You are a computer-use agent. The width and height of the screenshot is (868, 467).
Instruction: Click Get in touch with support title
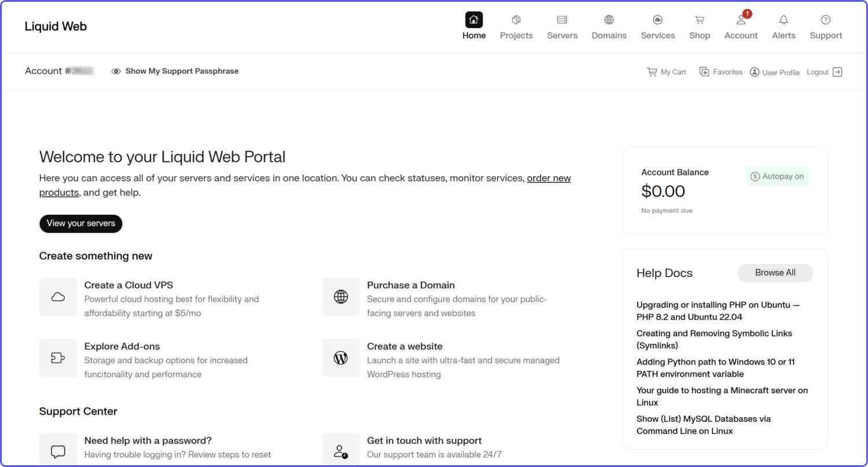[x=424, y=440]
